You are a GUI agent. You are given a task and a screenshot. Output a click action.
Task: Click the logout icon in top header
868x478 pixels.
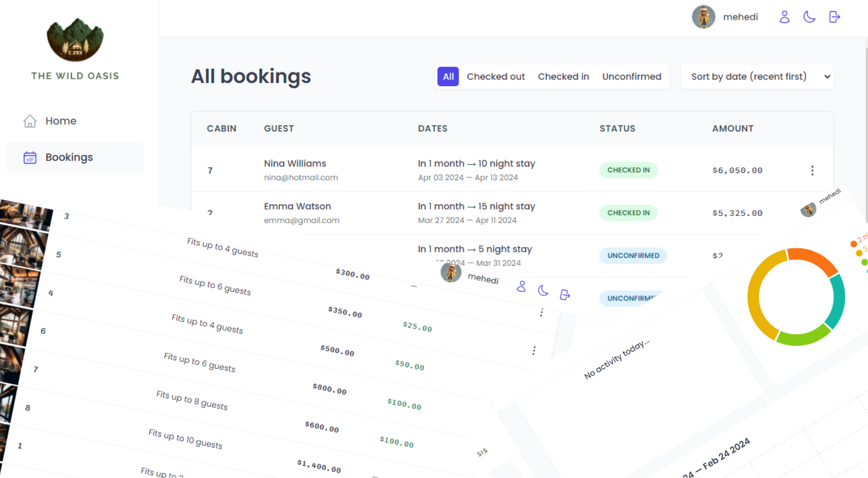click(834, 17)
